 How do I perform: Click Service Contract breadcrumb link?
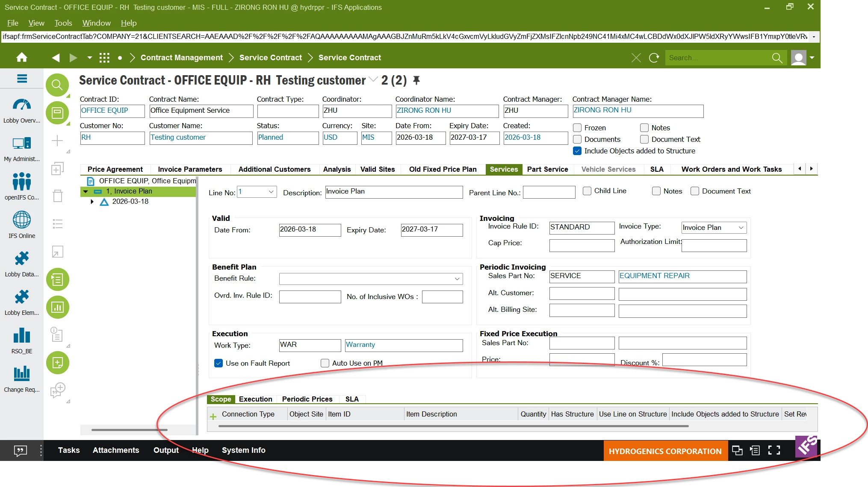[x=270, y=58]
